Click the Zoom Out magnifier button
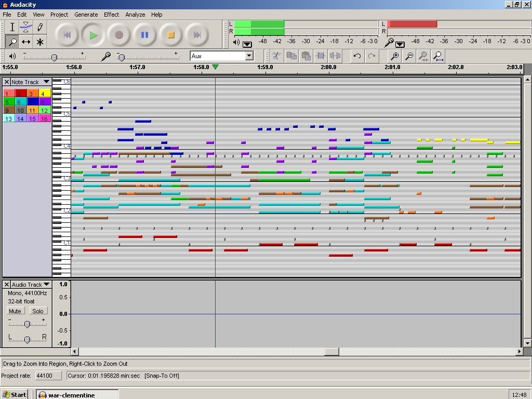Screen dimensions: 532x399 coord(409,56)
